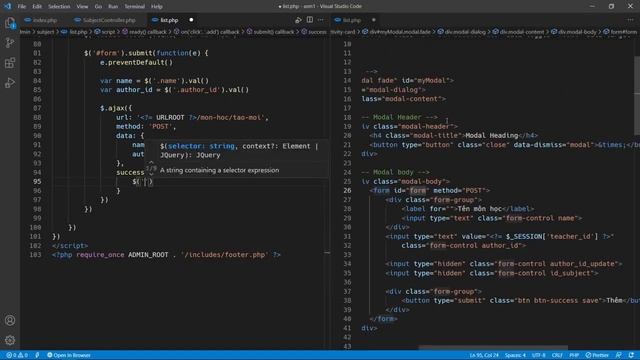The height and width of the screenshot is (360, 640).
Task: Click the Spaces: 4 indentation setting
Action: (515, 355)
